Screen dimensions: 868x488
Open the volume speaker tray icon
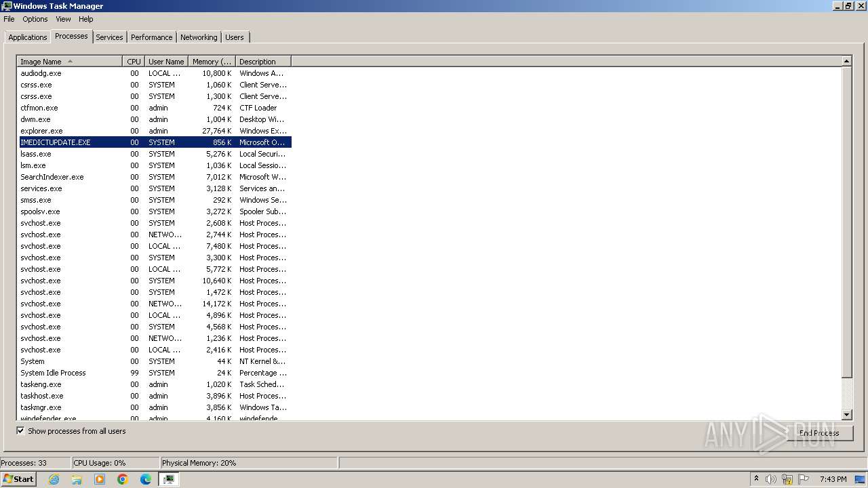(x=771, y=479)
